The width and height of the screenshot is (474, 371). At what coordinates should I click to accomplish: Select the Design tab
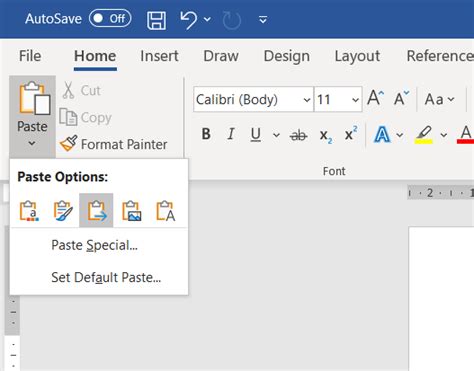pos(287,56)
